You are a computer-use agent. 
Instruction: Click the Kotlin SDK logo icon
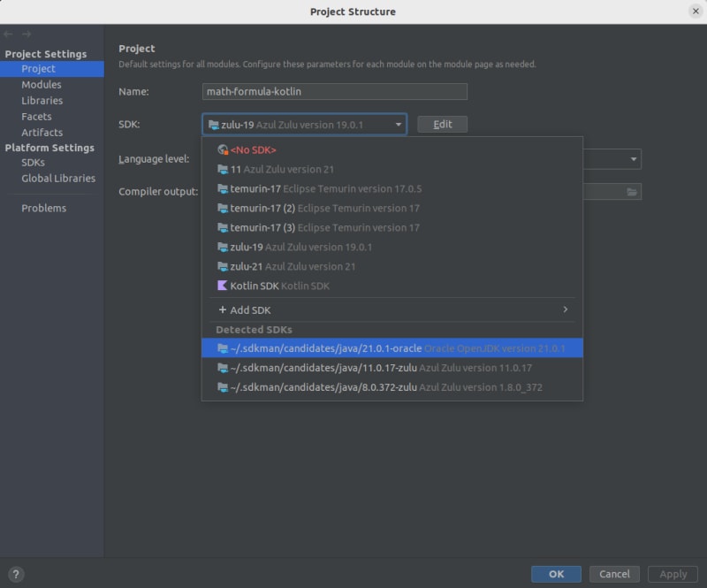coord(223,286)
